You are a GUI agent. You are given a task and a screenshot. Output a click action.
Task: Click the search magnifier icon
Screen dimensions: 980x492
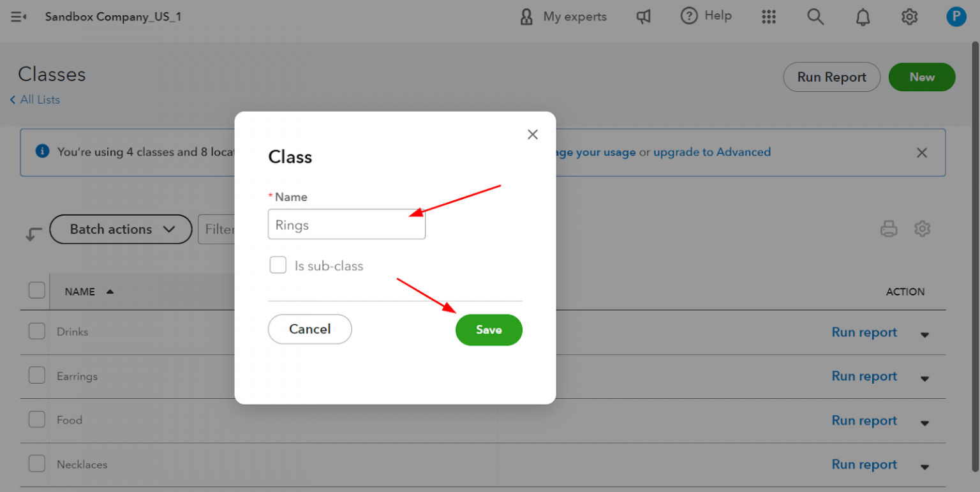pos(815,17)
